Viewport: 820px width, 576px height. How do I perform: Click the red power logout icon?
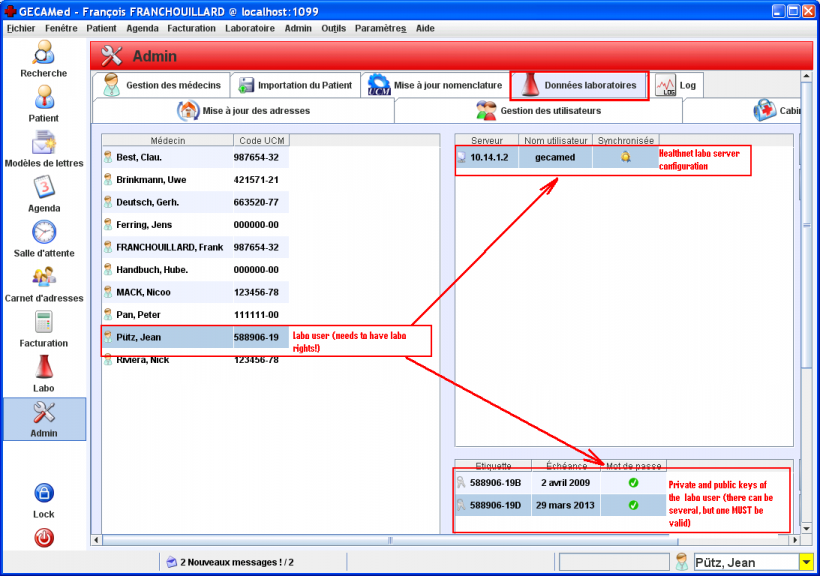pos(44,538)
